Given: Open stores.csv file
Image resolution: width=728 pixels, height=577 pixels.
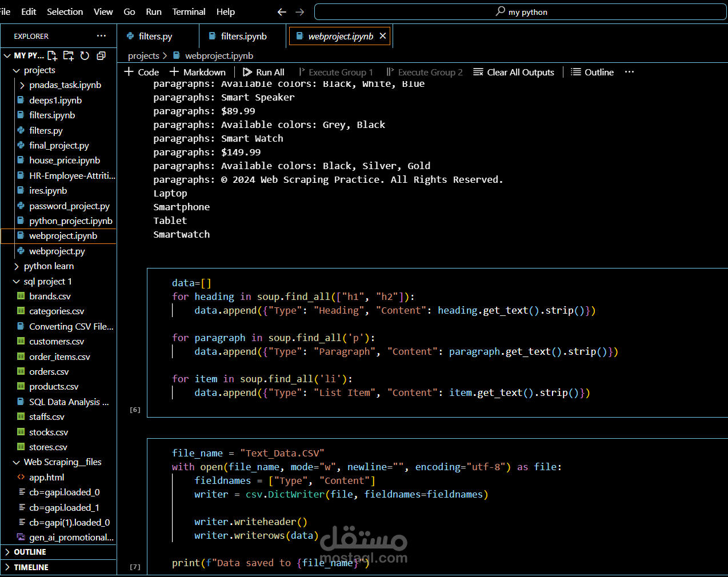Looking at the screenshot, I should tap(48, 447).
